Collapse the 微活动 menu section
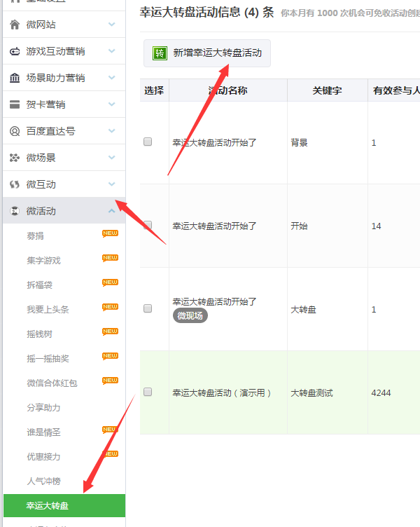 (112, 211)
